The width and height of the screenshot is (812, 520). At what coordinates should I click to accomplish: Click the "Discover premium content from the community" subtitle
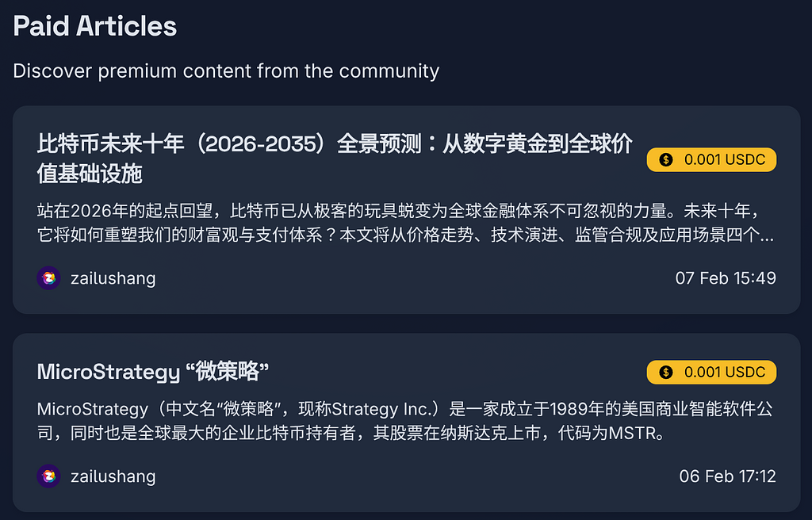(x=226, y=71)
